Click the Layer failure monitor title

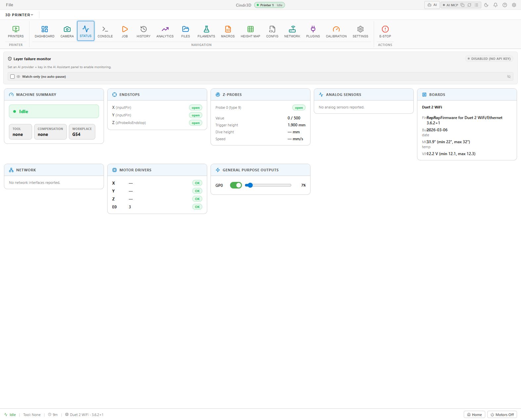32,59
